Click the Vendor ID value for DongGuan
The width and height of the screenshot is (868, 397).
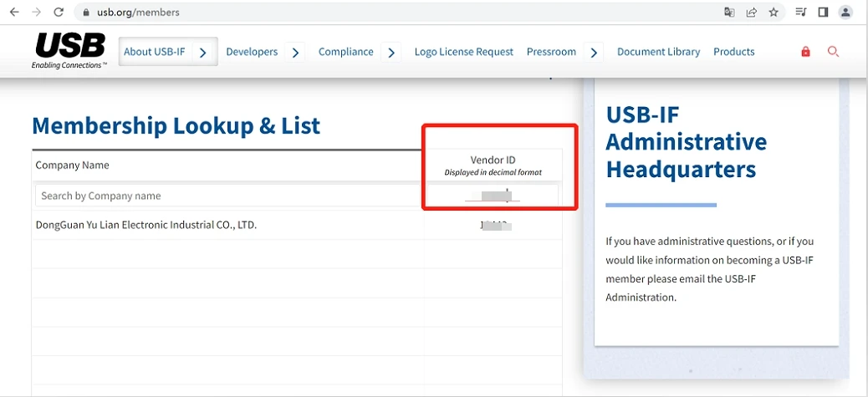coord(495,225)
